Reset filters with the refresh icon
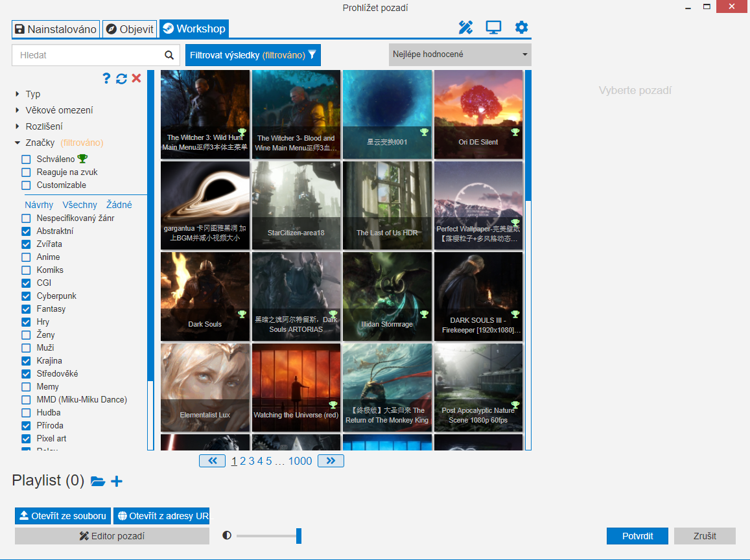The width and height of the screenshot is (750, 560). pos(121,78)
